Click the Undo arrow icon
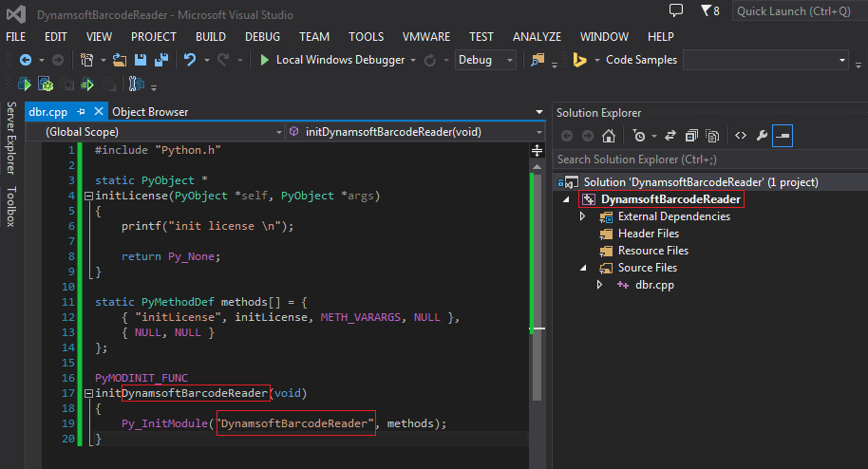Image resolution: width=868 pixels, height=469 pixels. [x=191, y=60]
